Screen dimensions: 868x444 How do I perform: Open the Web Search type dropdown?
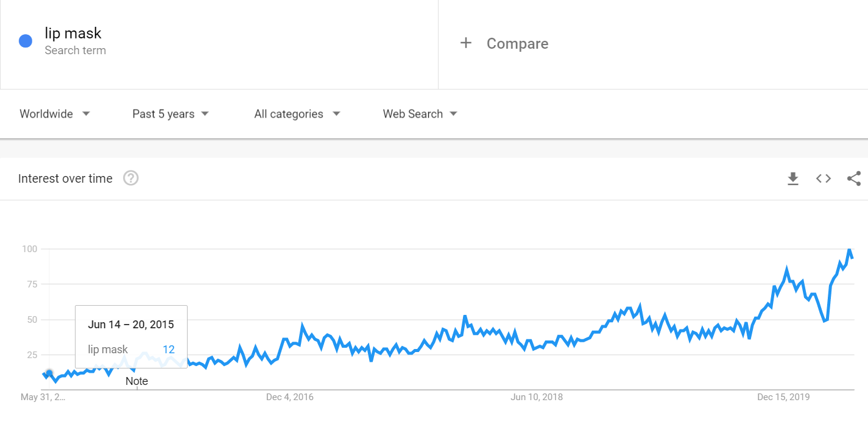(x=420, y=114)
